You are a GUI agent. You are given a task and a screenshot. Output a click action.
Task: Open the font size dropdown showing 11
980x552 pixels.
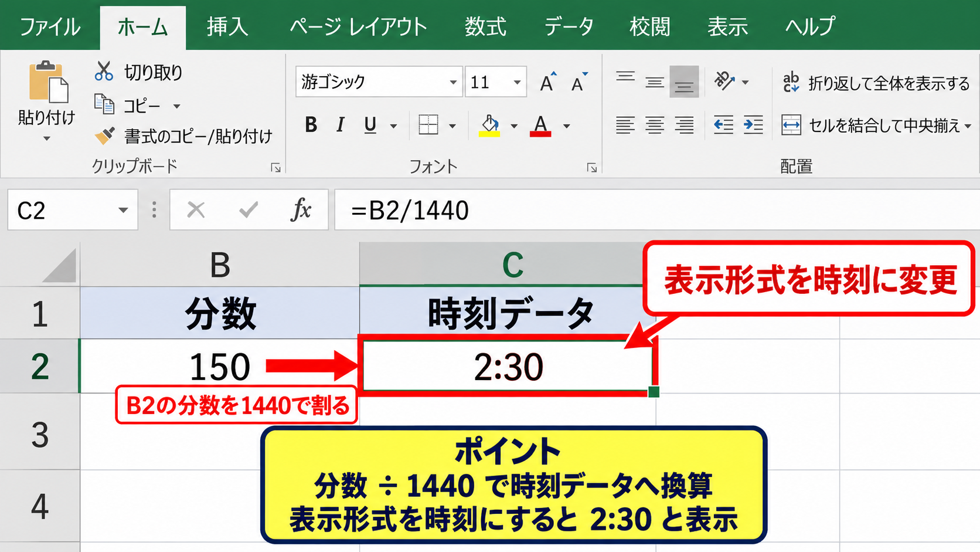[x=517, y=82]
